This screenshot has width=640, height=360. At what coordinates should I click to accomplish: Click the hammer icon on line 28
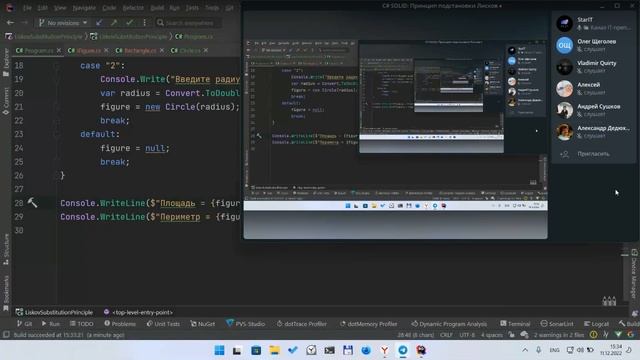tap(32, 202)
